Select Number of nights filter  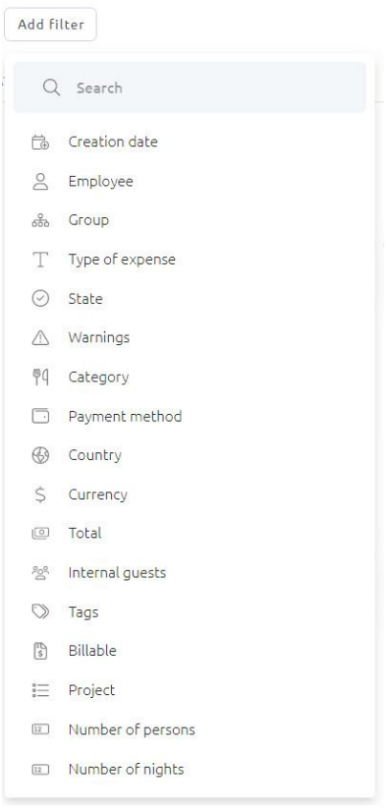point(190,769)
